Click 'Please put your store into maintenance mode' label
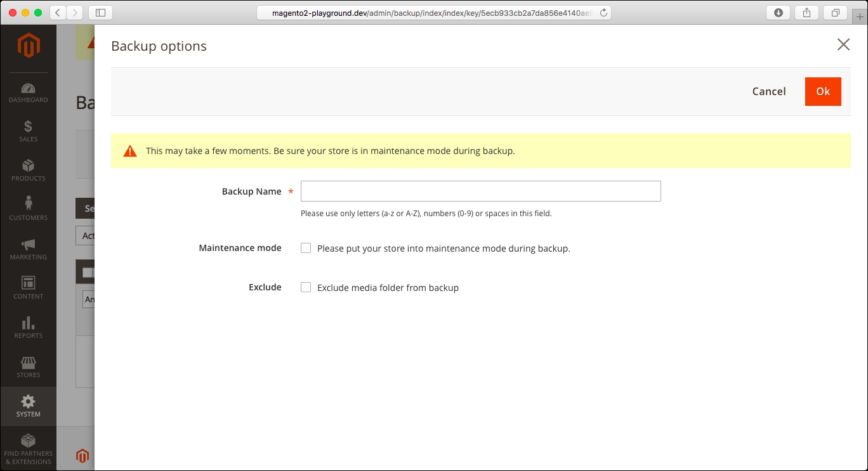868x471 pixels. click(444, 248)
